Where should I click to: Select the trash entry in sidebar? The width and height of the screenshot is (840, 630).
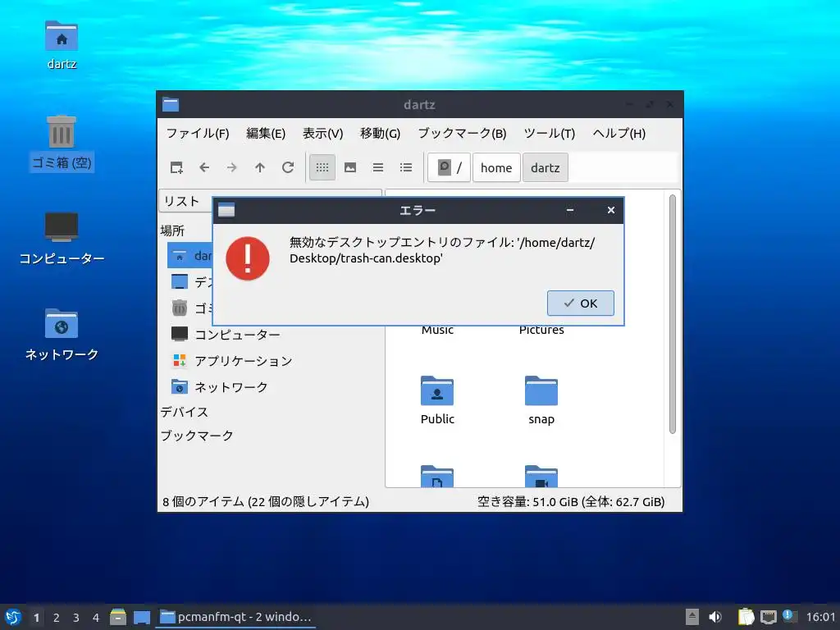click(x=190, y=308)
